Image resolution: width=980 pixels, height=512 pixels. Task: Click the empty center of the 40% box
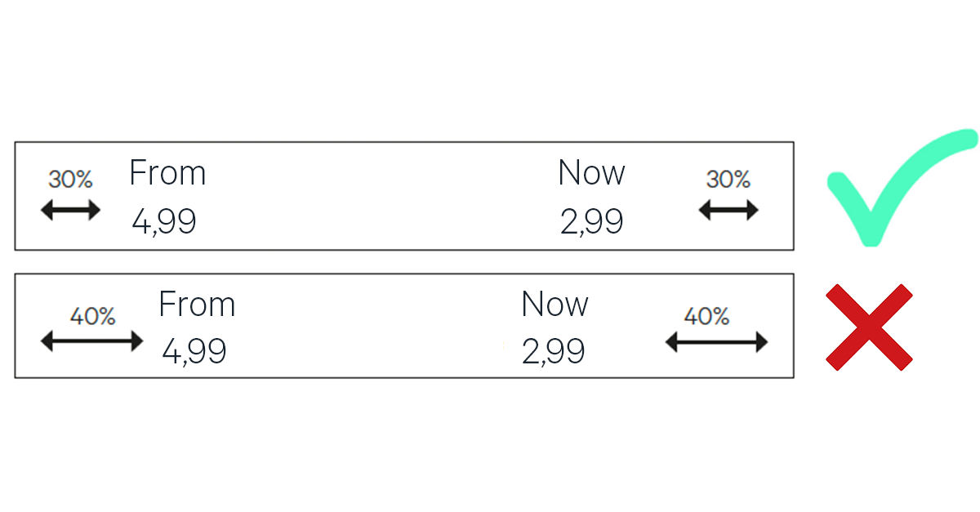[376, 327]
